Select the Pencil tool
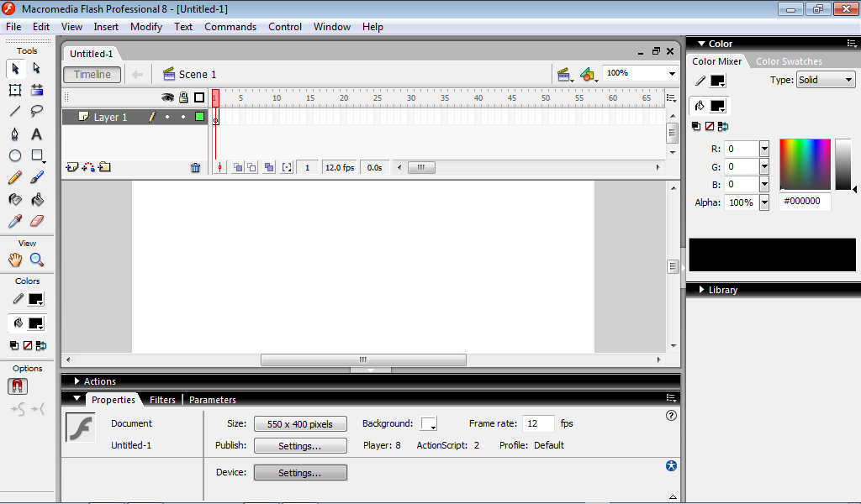861x504 pixels. tap(15, 178)
